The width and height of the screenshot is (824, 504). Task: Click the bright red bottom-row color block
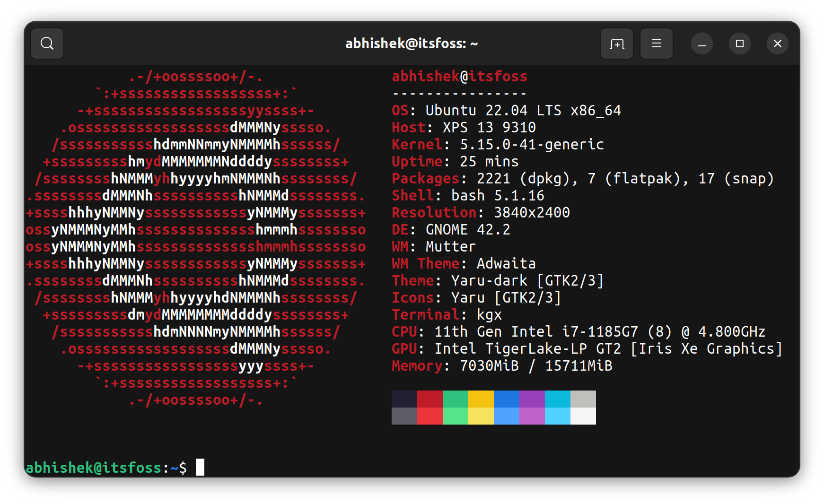[430, 416]
